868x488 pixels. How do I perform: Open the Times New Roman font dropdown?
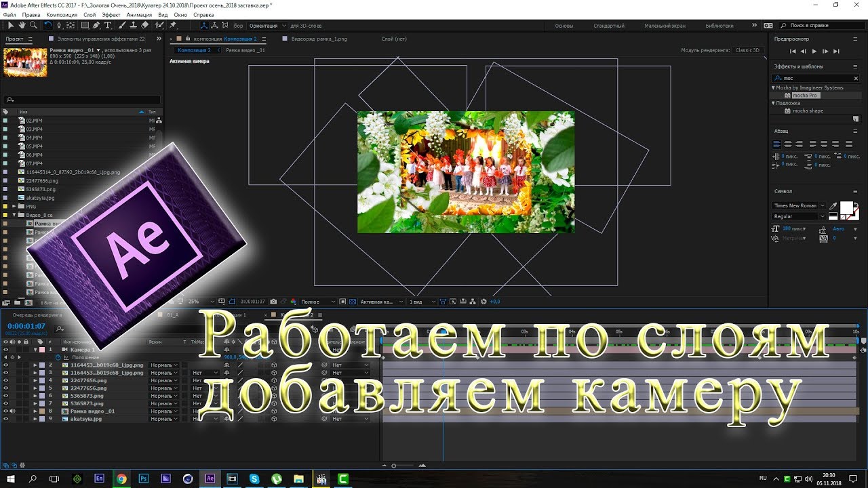[x=799, y=205]
